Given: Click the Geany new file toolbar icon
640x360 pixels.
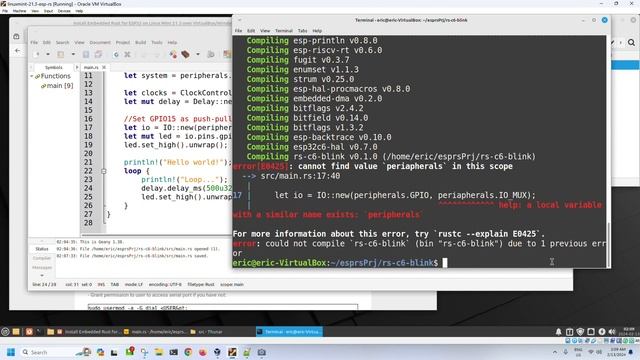Looking at the screenshot, I should [37, 54].
